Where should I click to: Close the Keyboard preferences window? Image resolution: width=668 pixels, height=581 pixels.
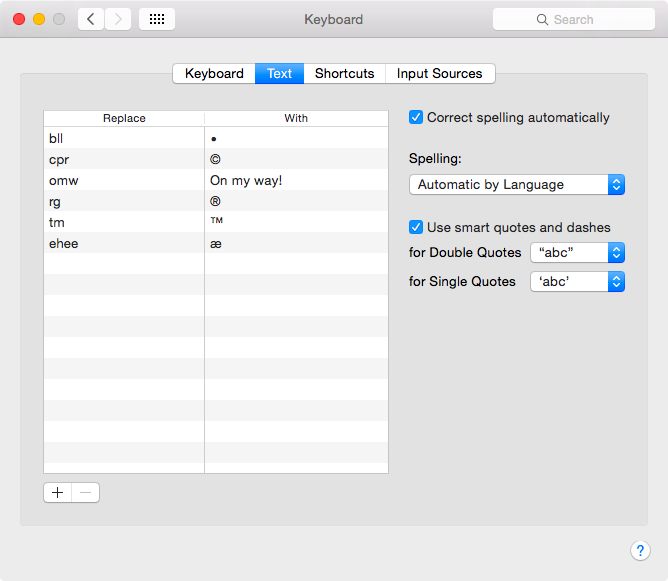tap(19, 19)
